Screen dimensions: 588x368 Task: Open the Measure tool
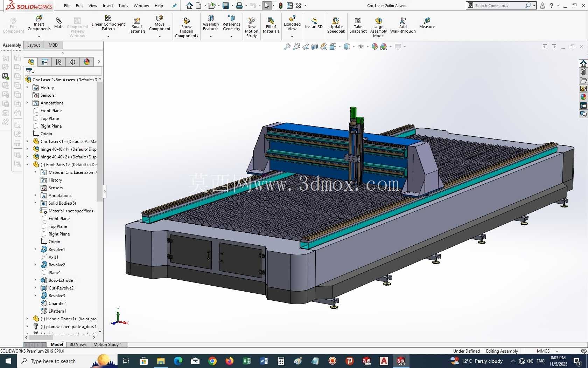pos(427,23)
